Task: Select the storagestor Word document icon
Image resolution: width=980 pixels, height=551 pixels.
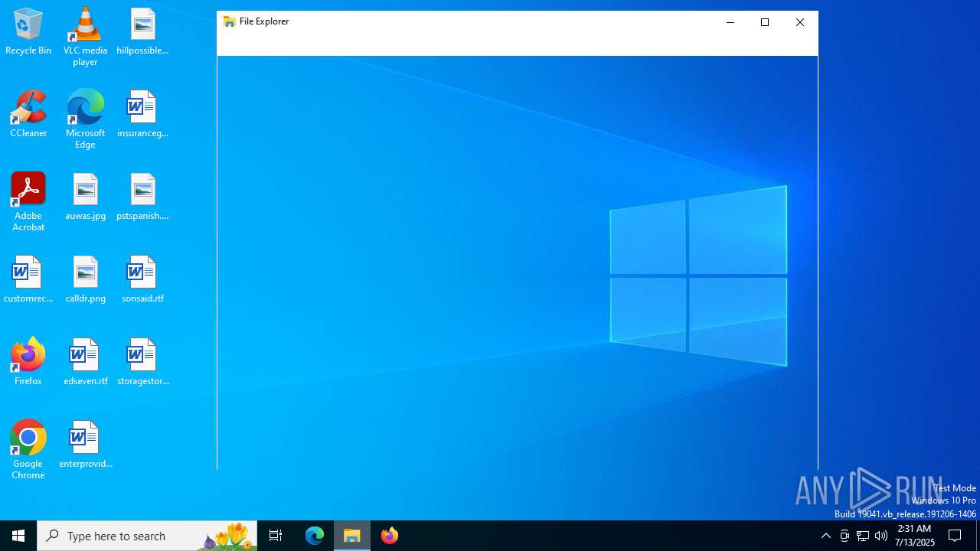Action: coord(142,363)
